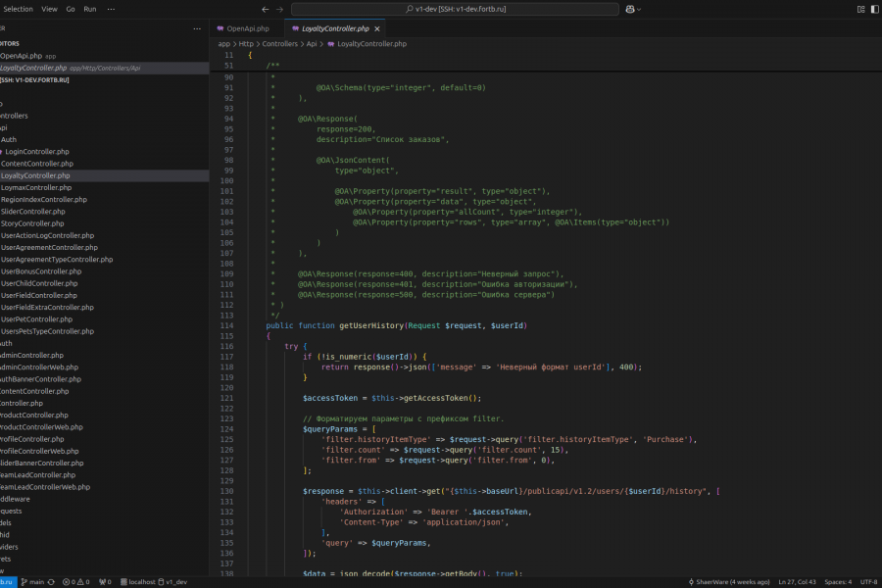Viewport: 882px width, 588px height.
Task: Click the UTF-8 encoding selector
Action: tap(868, 582)
